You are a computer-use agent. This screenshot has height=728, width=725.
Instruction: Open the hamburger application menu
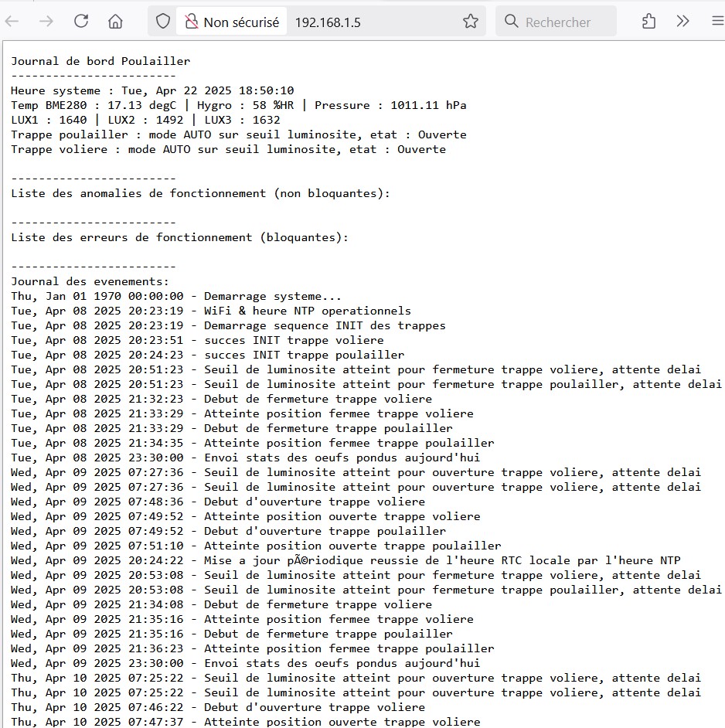tap(718, 22)
